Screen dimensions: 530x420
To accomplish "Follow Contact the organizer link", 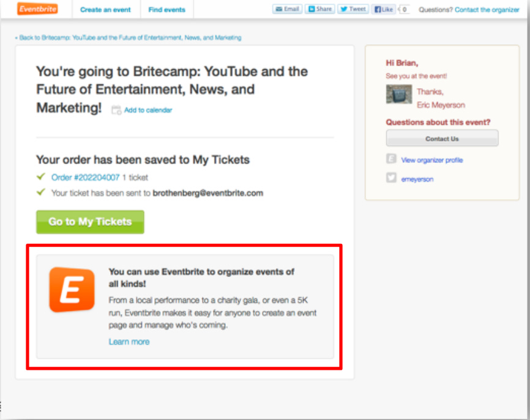I will click(487, 10).
